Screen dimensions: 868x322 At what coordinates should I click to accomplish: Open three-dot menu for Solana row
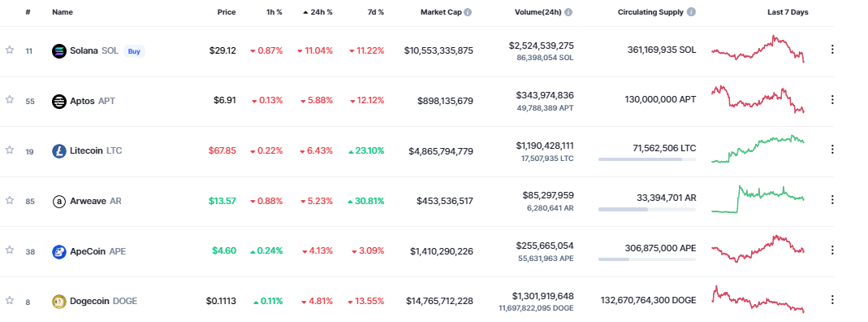click(832, 50)
